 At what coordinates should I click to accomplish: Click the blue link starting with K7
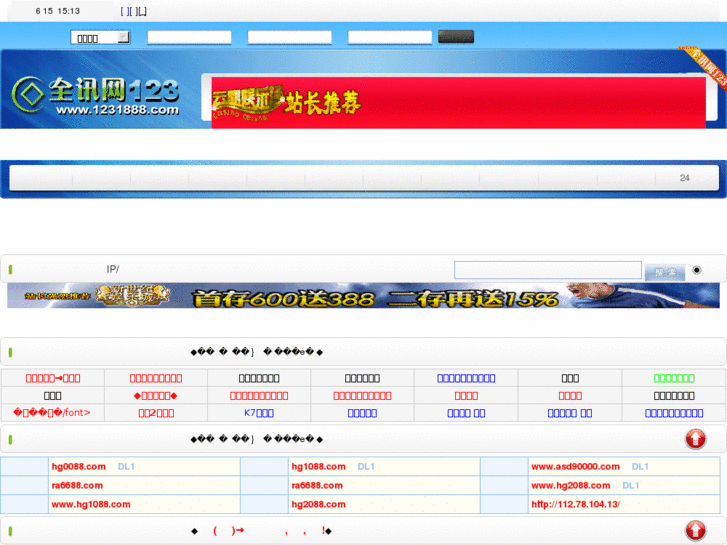click(259, 413)
